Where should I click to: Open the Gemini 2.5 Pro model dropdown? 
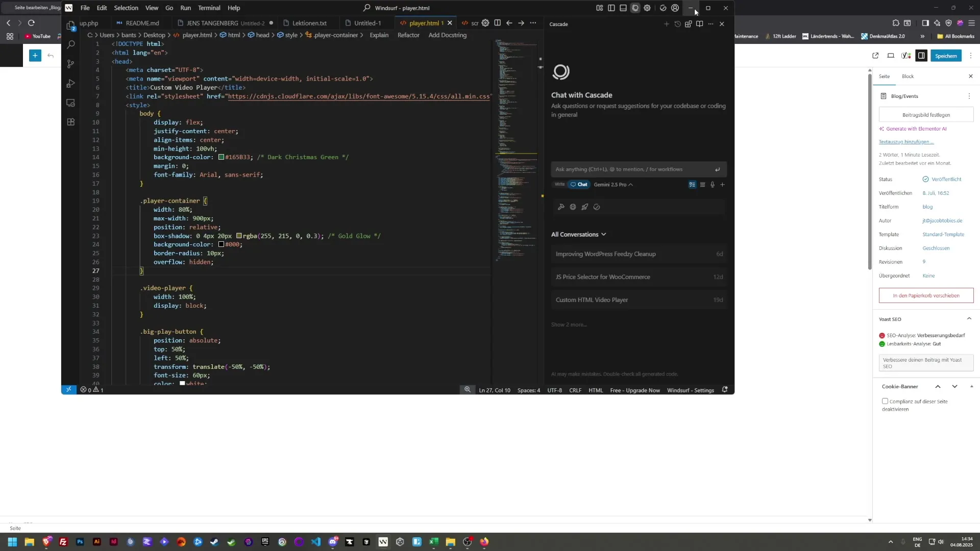tap(614, 185)
